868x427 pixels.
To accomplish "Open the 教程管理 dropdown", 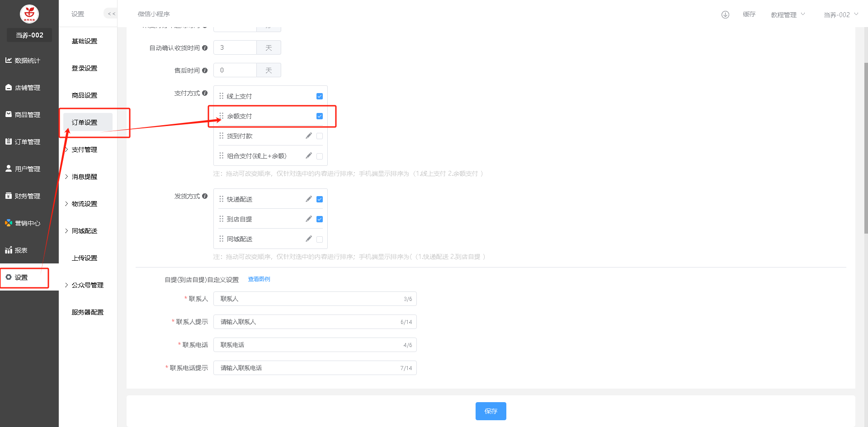I will point(788,15).
